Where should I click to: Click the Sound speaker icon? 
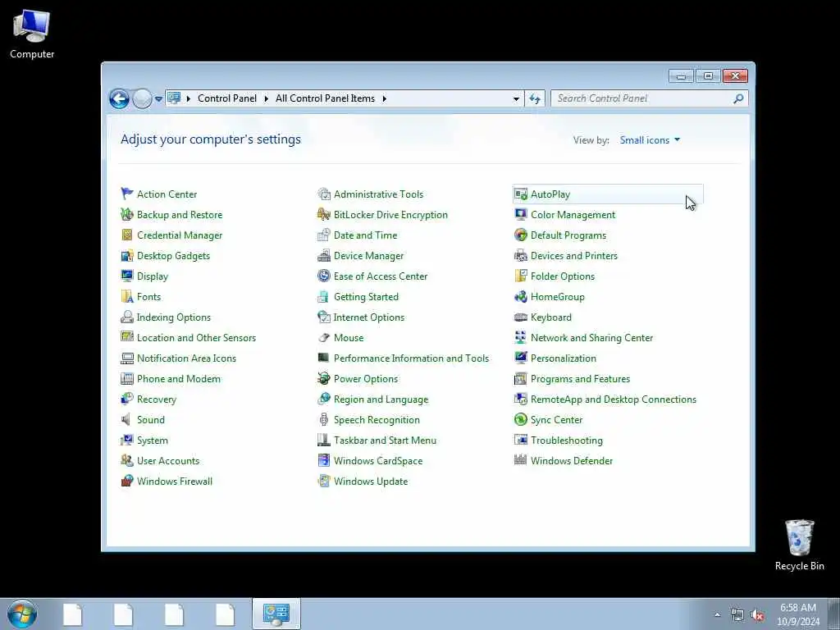tap(127, 419)
